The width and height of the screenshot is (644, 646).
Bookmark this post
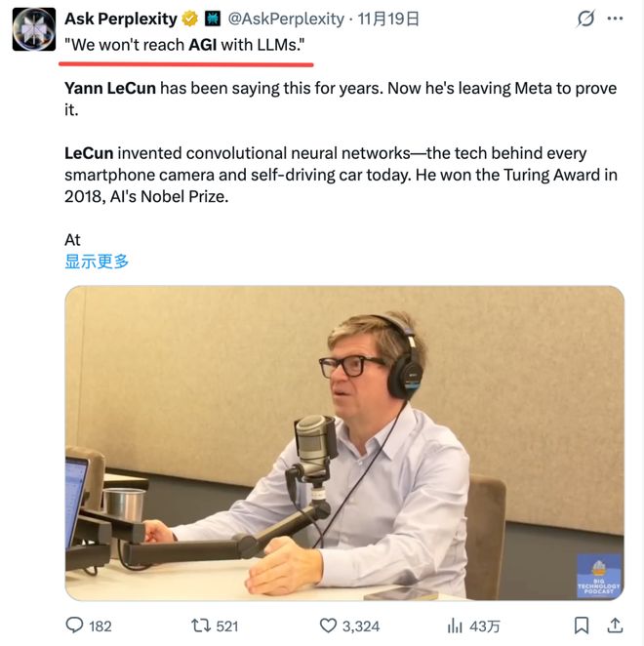(x=582, y=626)
